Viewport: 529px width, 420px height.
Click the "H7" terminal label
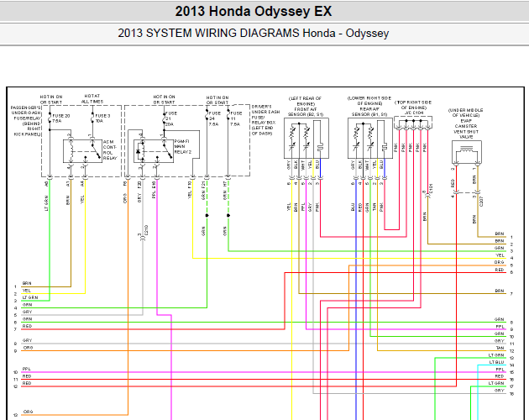coord(225,184)
